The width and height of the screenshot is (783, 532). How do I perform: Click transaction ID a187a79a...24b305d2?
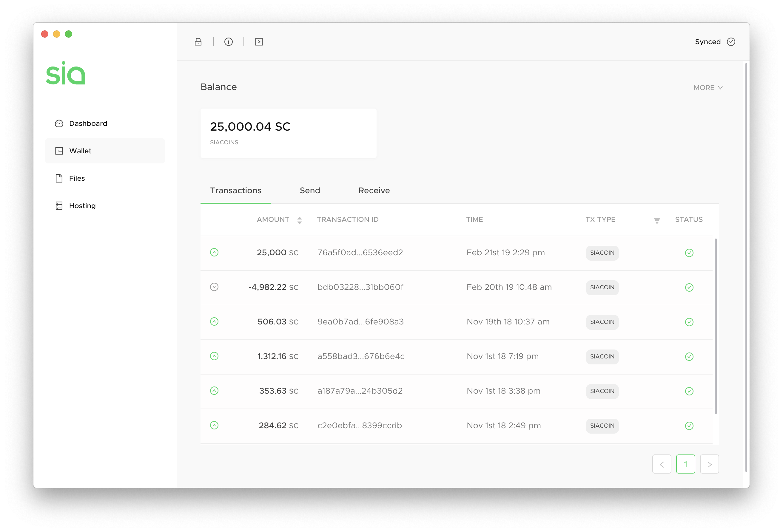pyautogui.click(x=360, y=391)
